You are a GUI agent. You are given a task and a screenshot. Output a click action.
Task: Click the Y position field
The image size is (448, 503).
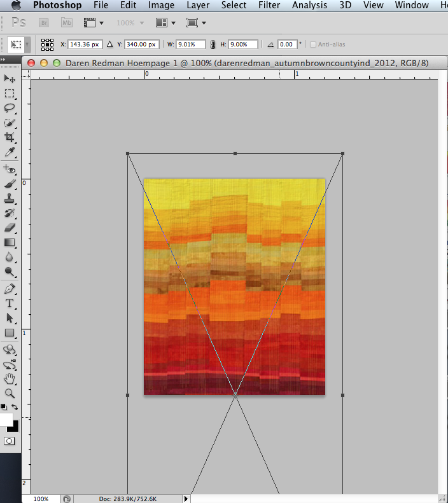(141, 45)
